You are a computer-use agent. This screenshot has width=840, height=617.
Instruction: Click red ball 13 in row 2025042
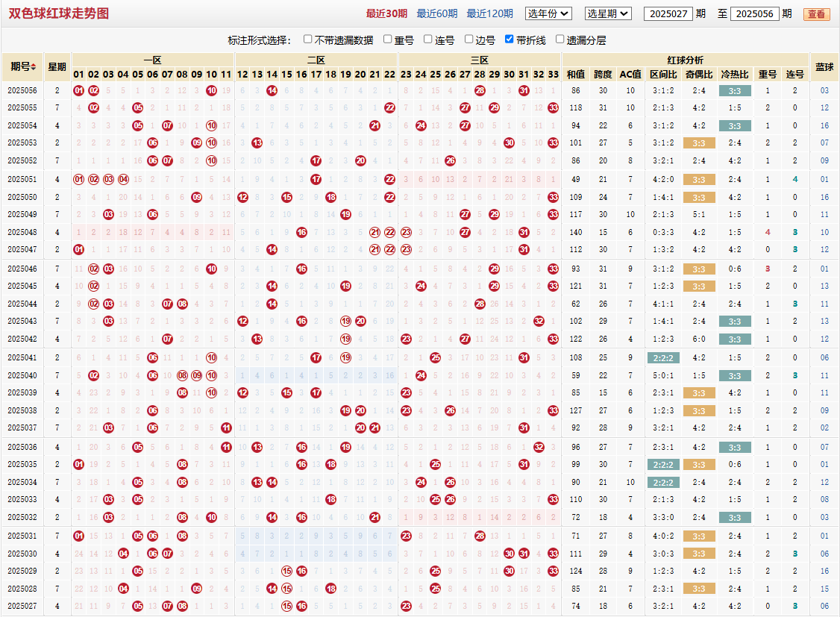click(x=257, y=339)
